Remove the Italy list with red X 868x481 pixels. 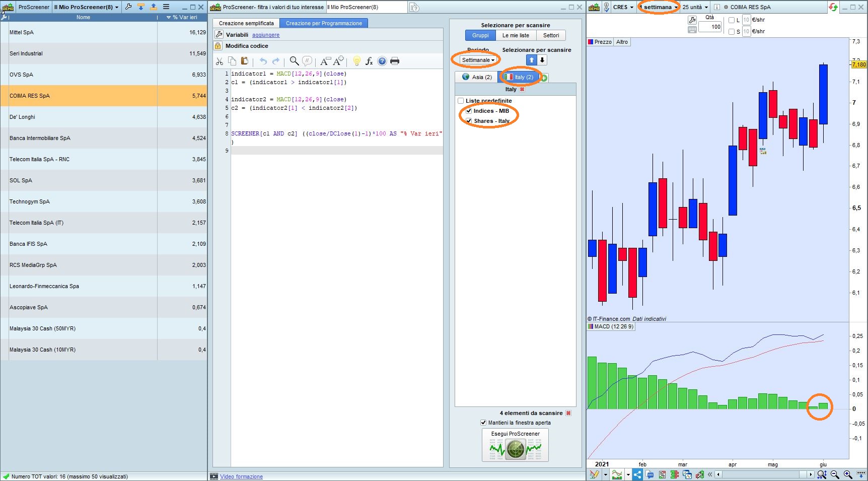[x=522, y=89]
